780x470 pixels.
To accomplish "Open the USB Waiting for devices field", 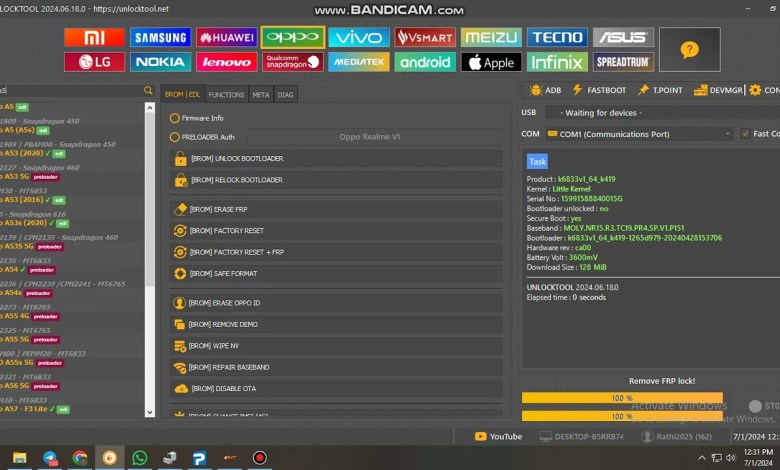I will 663,113.
